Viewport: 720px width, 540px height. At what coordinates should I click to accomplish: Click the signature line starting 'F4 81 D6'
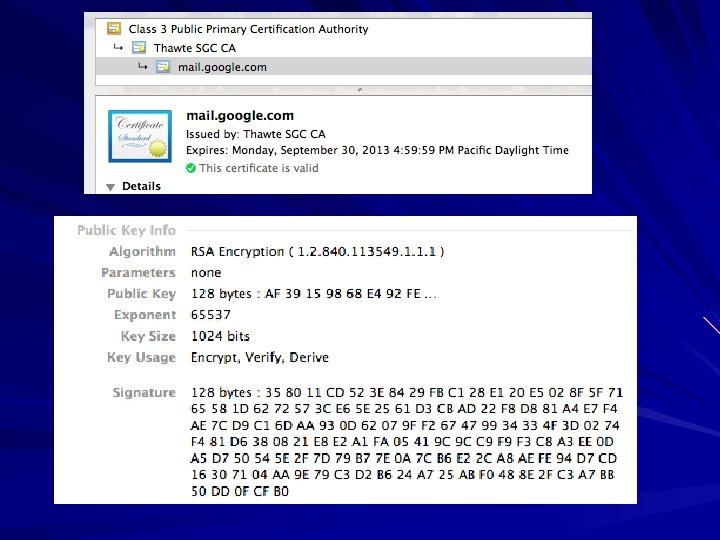[402, 442]
